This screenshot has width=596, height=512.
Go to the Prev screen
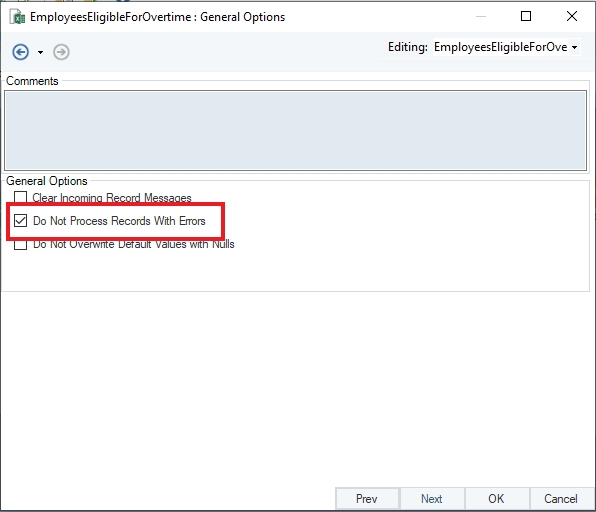[367, 498]
